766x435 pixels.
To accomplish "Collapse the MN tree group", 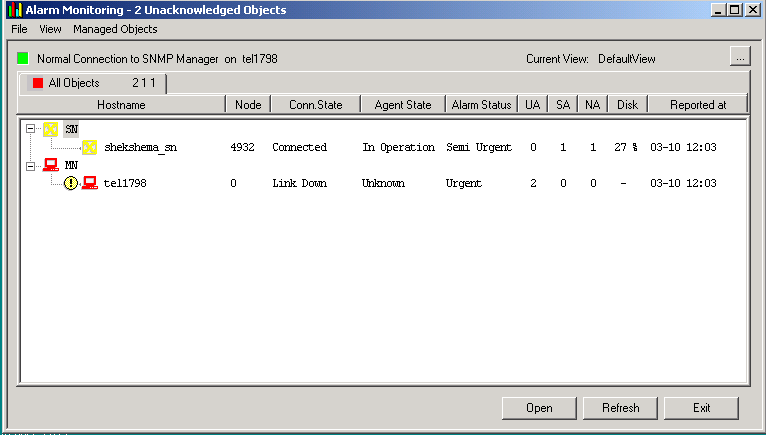I will [30, 165].
